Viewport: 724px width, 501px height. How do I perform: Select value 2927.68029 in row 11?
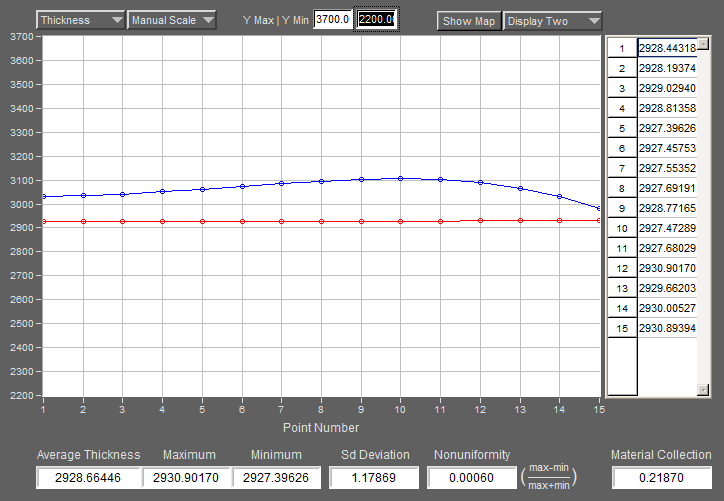click(x=667, y=248)
